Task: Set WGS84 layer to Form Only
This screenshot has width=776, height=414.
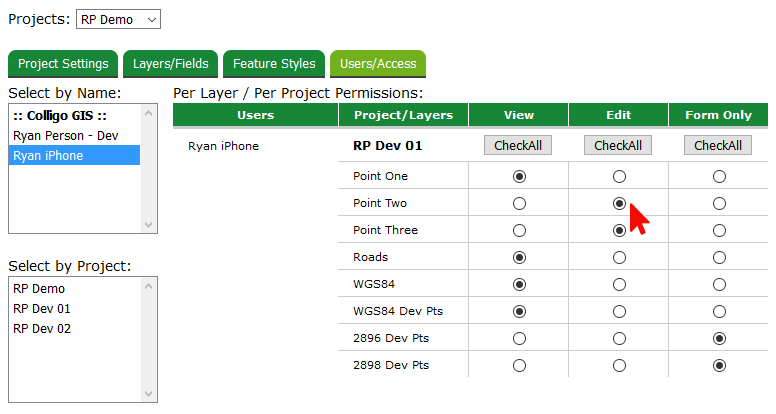Action: tap(719, 284)
